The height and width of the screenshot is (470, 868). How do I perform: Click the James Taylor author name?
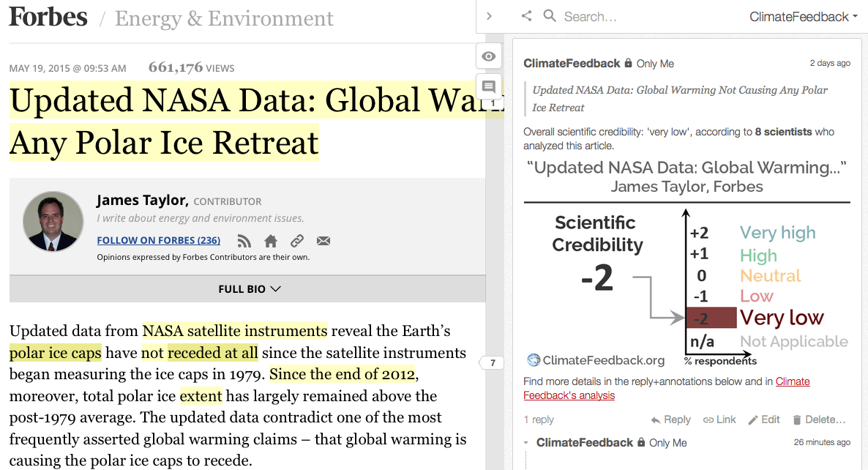click(142, 200)
